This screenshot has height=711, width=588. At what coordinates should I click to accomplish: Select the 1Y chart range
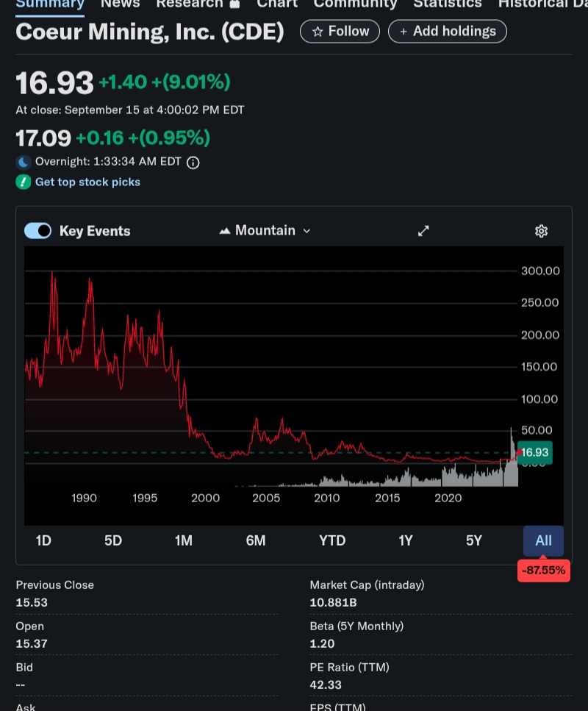406,540
